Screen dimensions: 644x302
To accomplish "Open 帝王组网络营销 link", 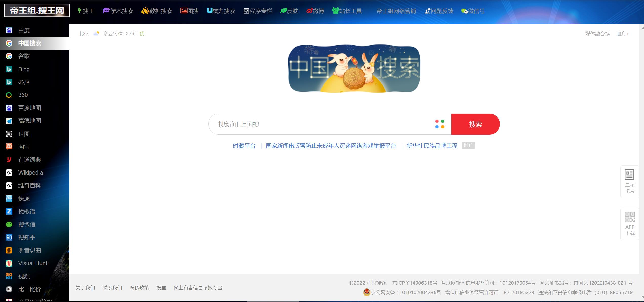I will point(396,11).
